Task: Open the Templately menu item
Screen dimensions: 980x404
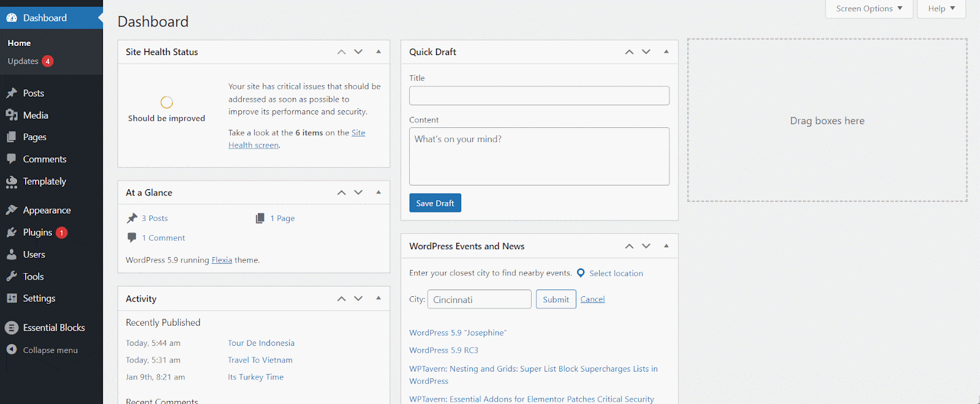Action: pyautogui.click(x=51, y=181)
